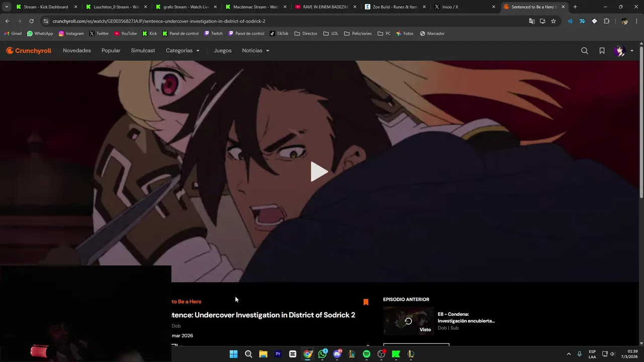Switch to Luuchitoo_0 Stream tab

(x=116, y=7)
